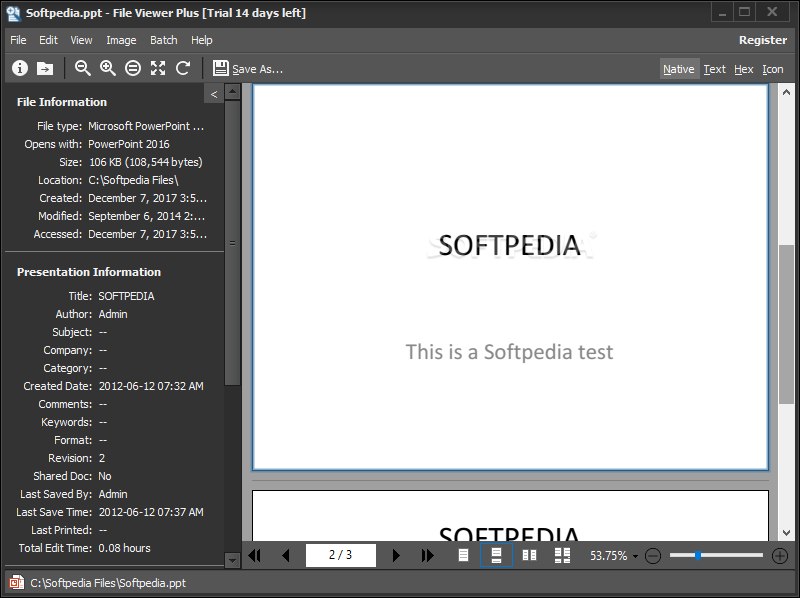Select continuous page layout icon
Image resolution: width=800 pixels, height=598 pixels.
pyautogui.click(x=496, y=555)
